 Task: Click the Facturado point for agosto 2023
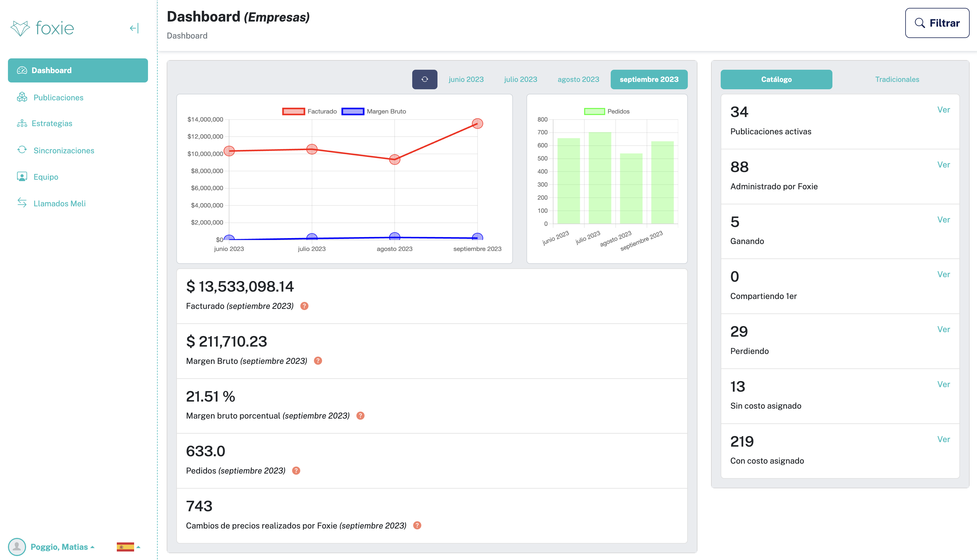click(395, 159)
